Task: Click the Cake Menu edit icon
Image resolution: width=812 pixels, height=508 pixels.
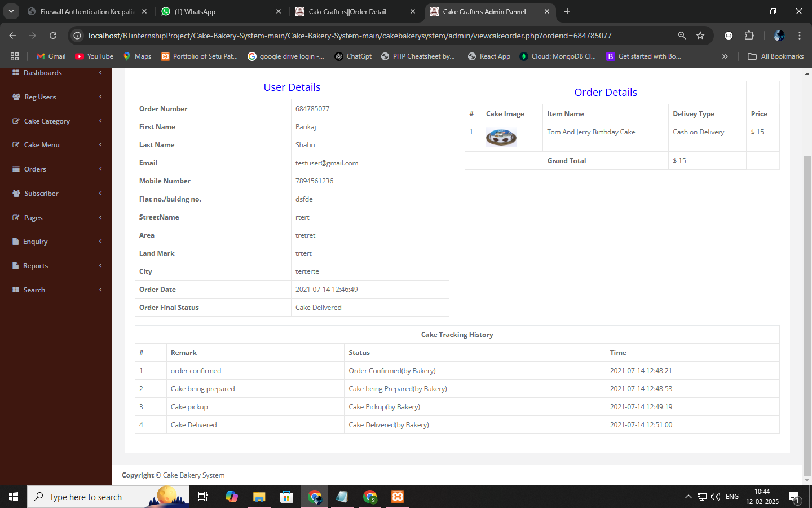Action: (x=16, y=145)
